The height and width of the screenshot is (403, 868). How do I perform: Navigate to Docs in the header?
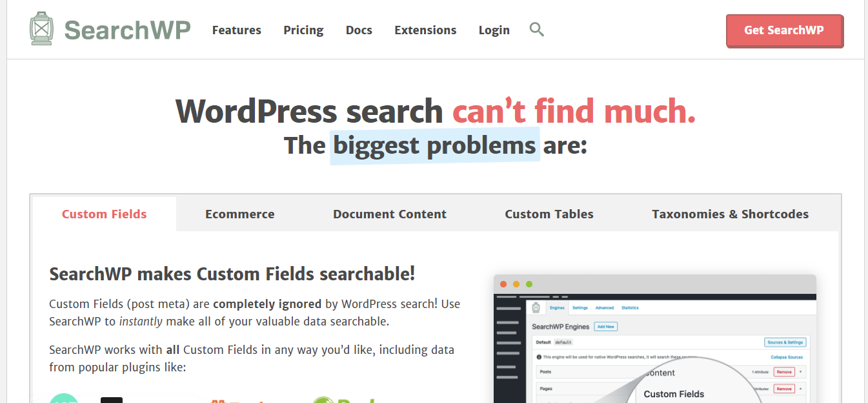point(359,30)
